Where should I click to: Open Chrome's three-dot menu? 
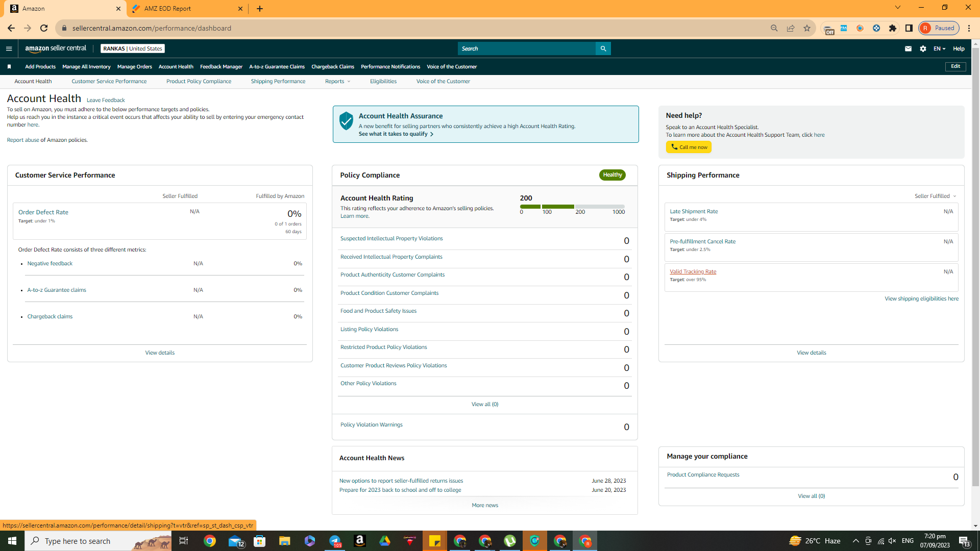point(969,28)
